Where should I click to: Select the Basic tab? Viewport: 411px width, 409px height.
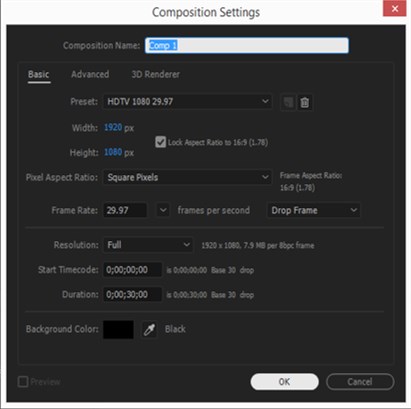[x=39, y=74]
